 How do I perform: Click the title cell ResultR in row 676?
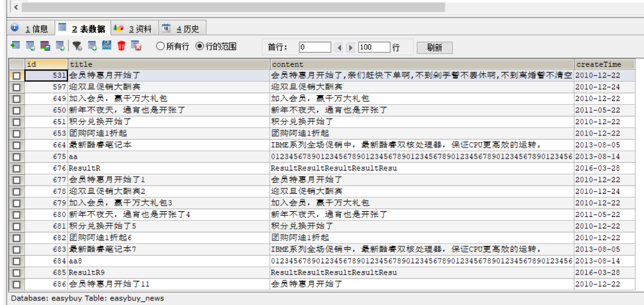[x=169, y=168]
